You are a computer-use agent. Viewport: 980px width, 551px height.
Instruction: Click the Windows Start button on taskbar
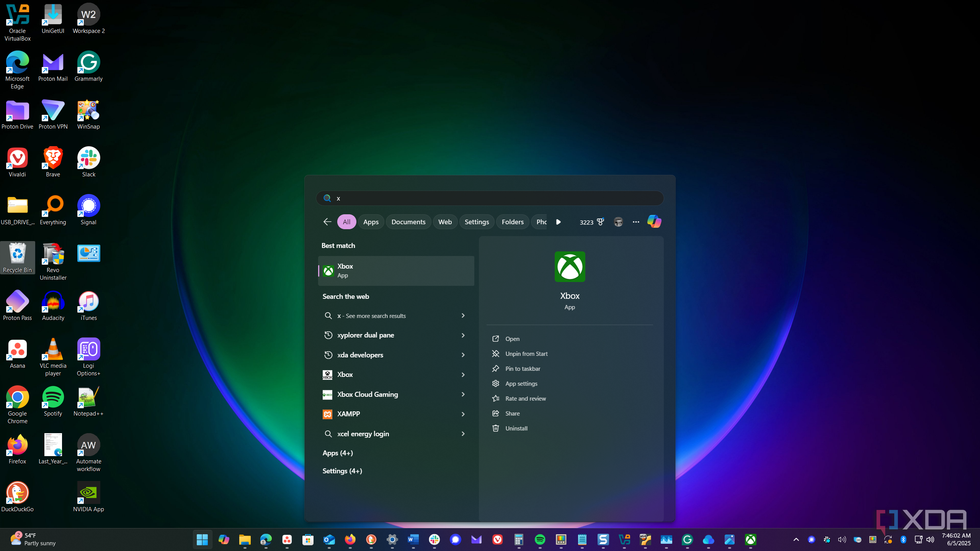[202, 540]
